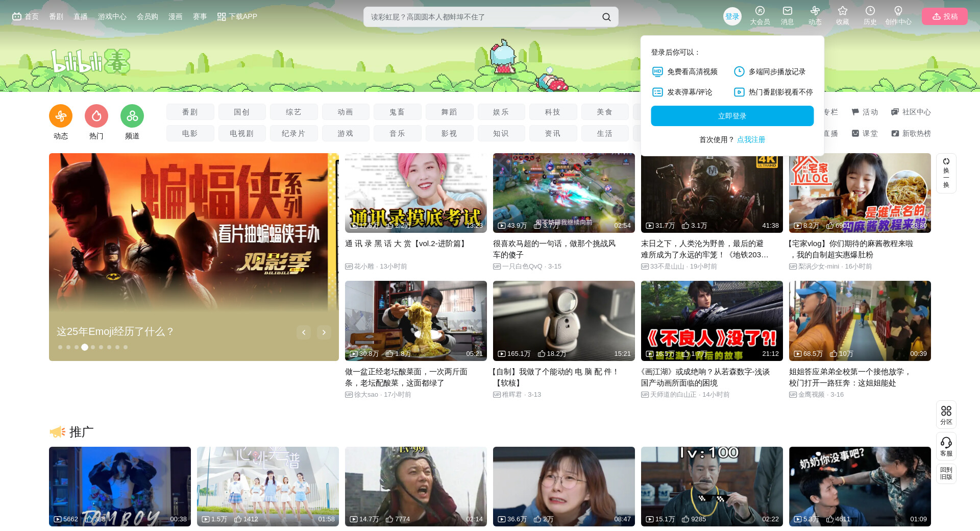
Task: Click the 回到旧版 button
Action: [x=946, y=473]
